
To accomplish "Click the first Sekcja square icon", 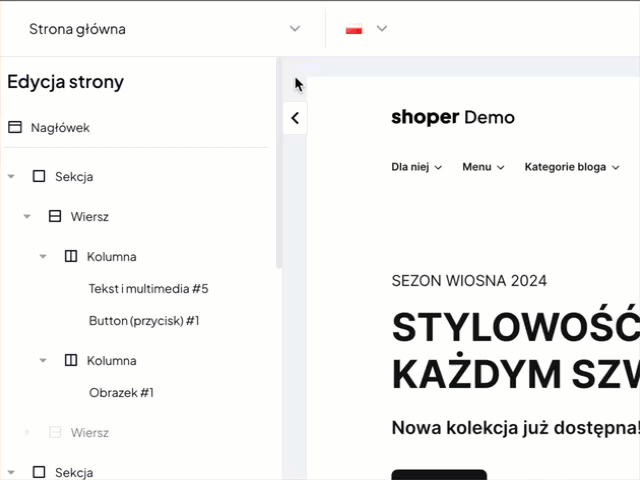I will (39, 176).
